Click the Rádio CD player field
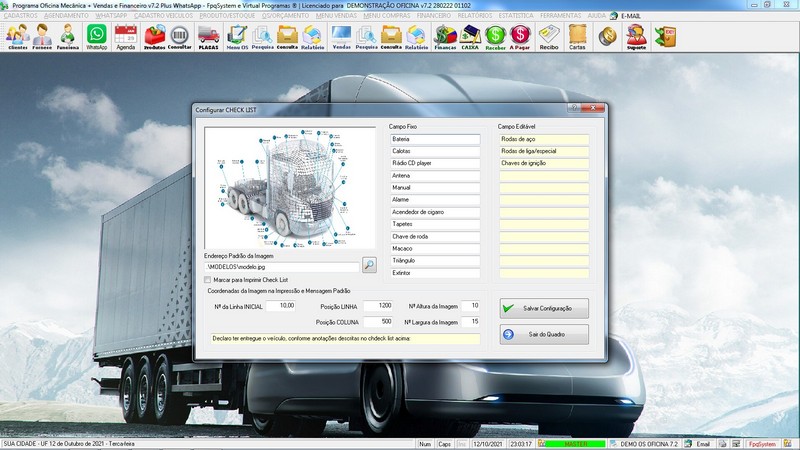800x450 pixels. [435, 163]
